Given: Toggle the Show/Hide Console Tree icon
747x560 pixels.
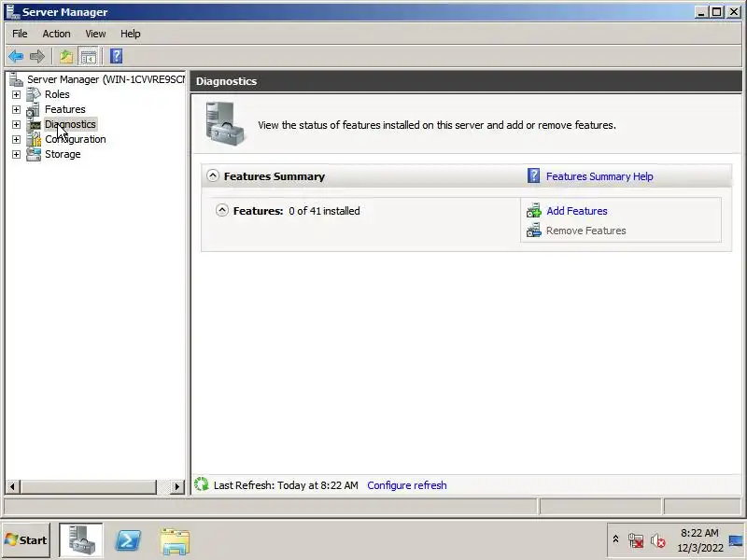Looking at the screenshot, I should 88,57.
